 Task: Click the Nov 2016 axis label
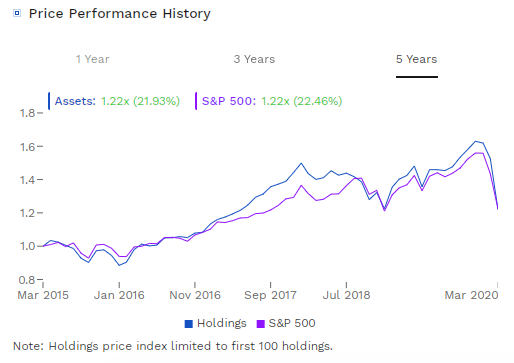pos(195,295)
